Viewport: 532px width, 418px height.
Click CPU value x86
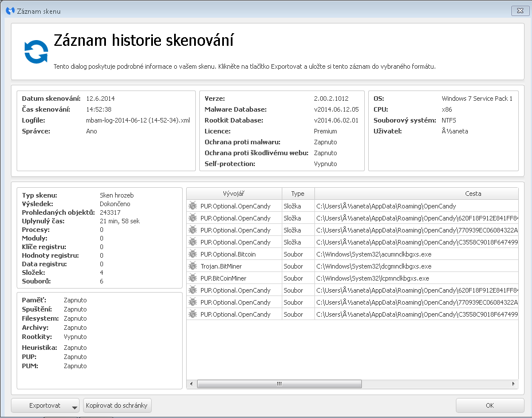click(447, 109)
